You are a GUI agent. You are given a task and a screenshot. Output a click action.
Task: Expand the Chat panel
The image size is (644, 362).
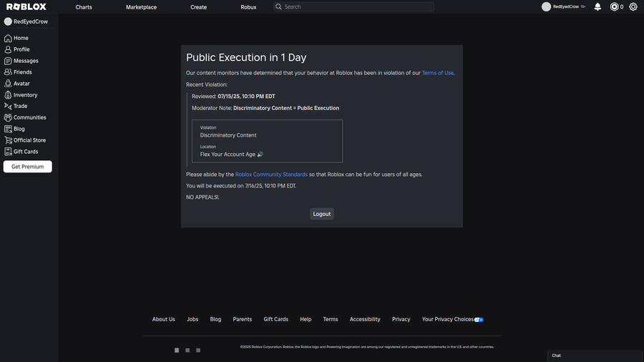(595, 356)
